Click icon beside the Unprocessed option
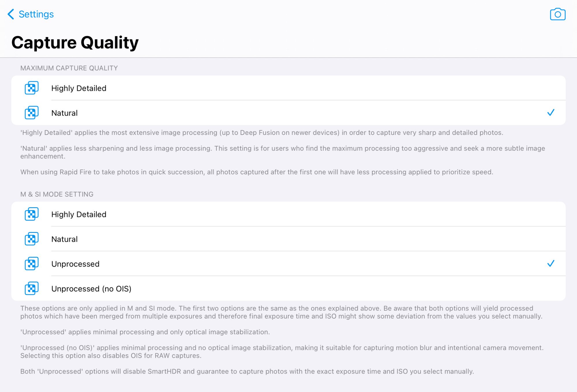 coord(31,264)
